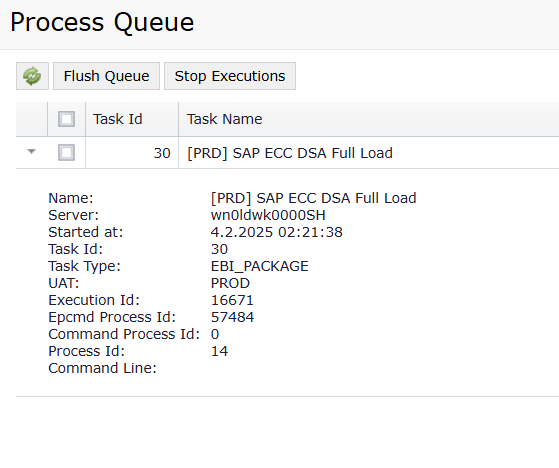Click the server value wn0ldwk0000SH

tap(268, 215)
